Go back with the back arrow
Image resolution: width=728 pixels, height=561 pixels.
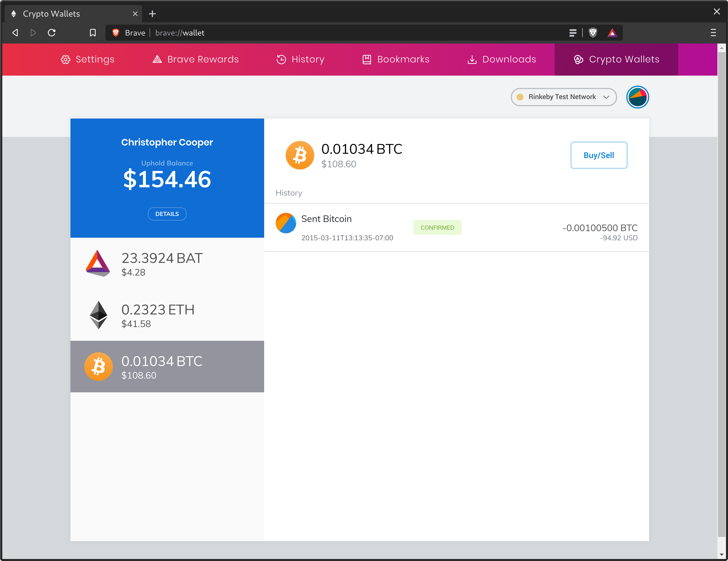pos(15,33)
